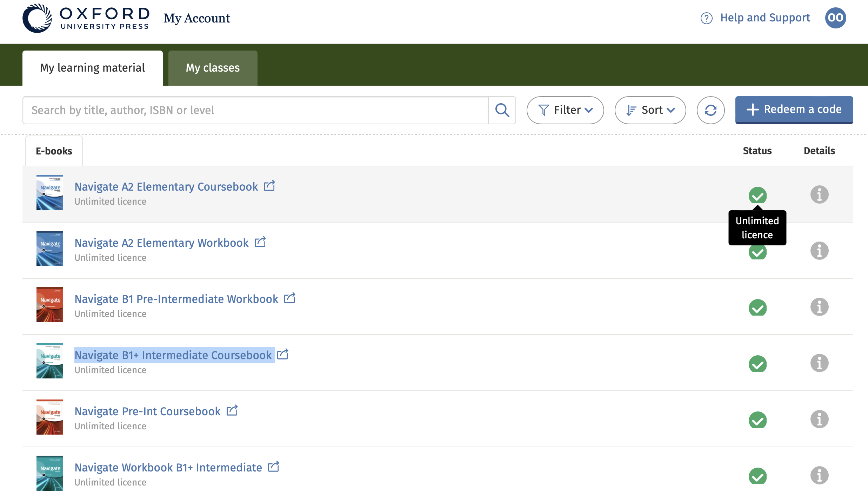
Task: Open the Help and Support link
Action: [765, 18]
